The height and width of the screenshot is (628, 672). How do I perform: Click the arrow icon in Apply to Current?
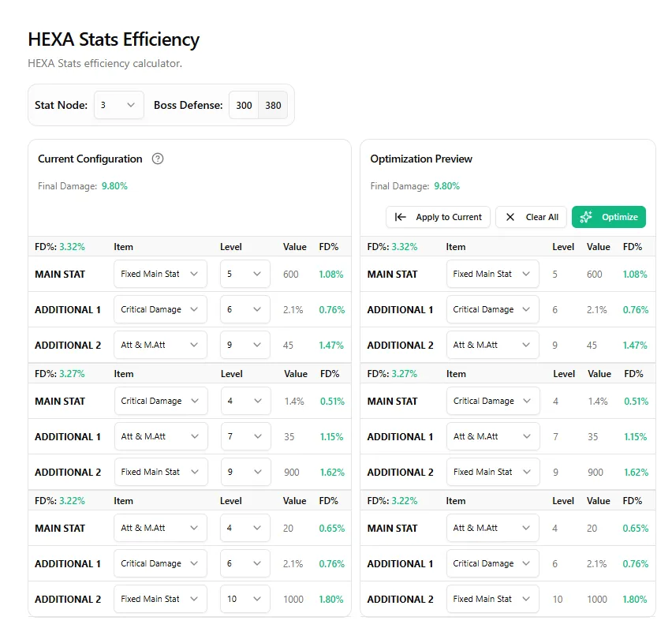401,217
